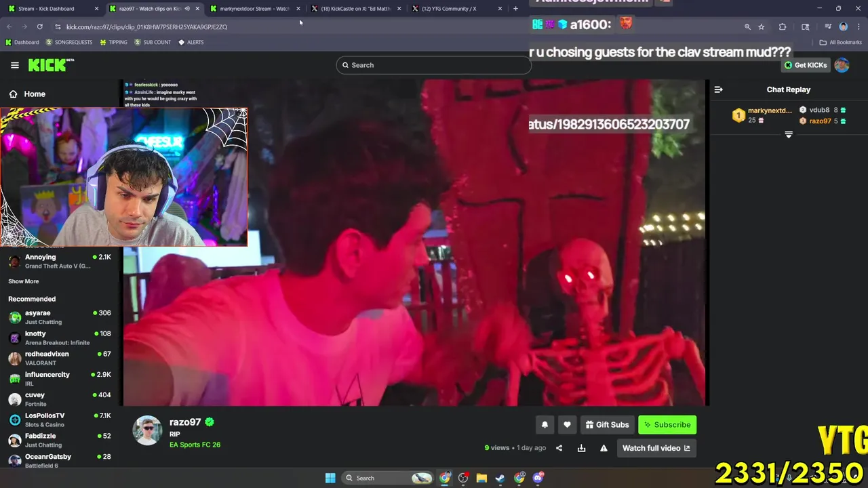Open asyarae recommended channel

[60, 317]
